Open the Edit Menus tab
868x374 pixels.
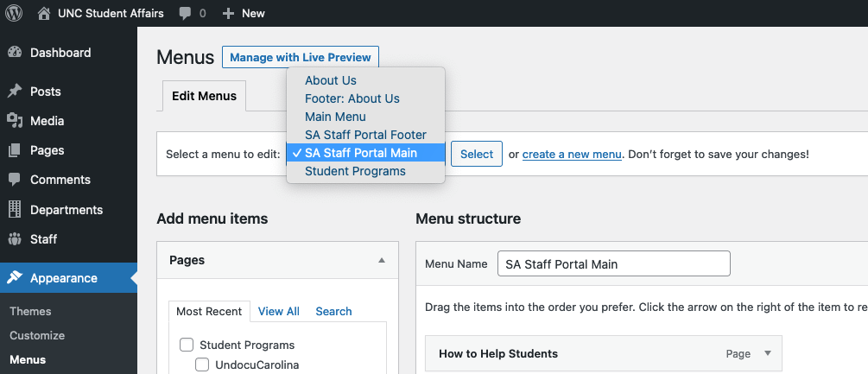tap(205, 96)
